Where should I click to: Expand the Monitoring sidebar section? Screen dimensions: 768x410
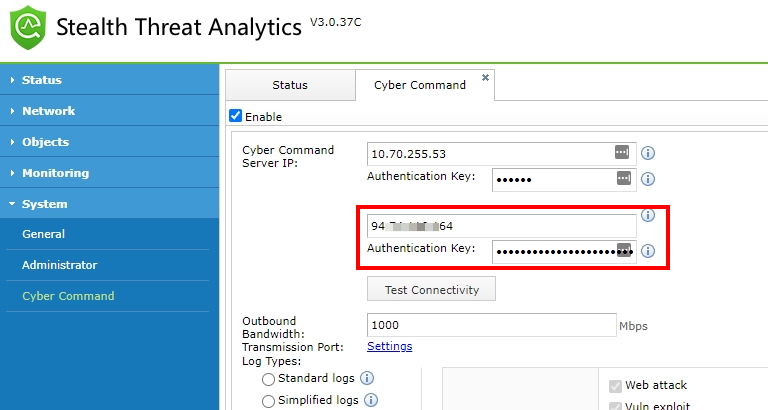(x=109, y=173)
